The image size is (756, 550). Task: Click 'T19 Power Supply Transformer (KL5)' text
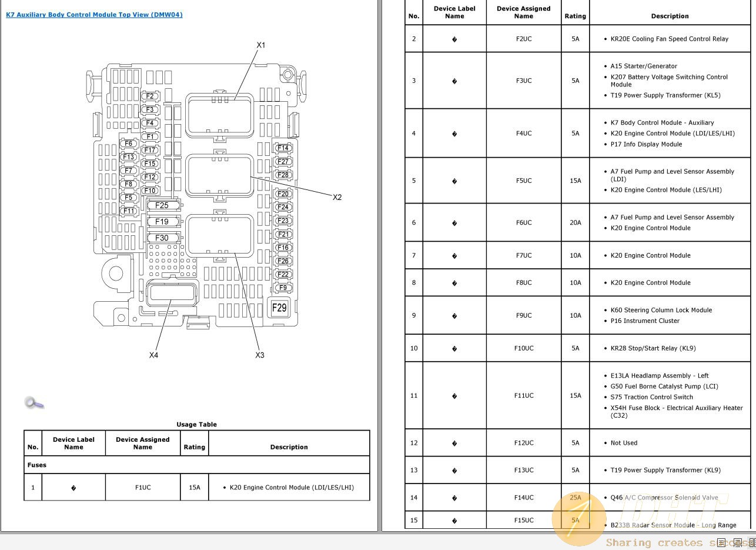click(x=665, y=95)
